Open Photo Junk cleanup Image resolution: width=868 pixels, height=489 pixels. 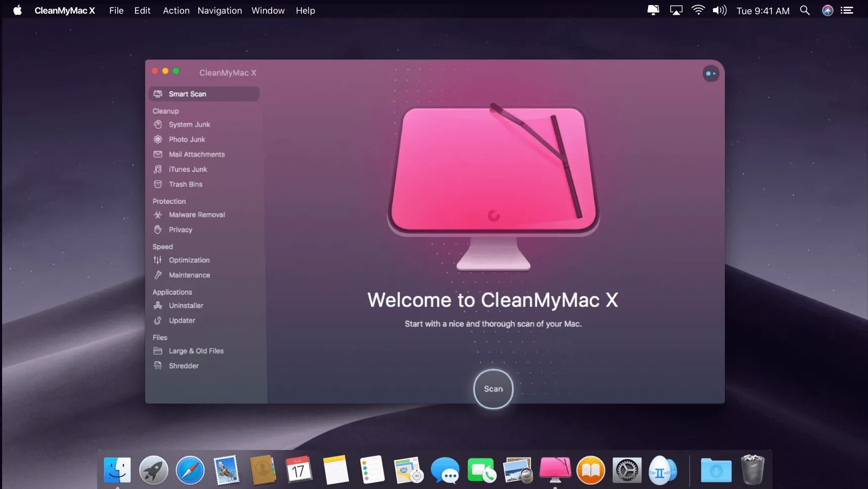186,139
